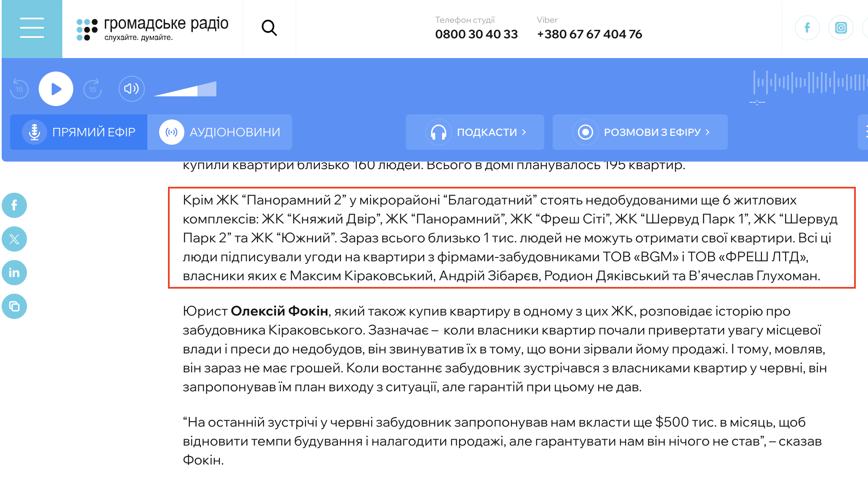Click the name Олексій Фокін
868x483 pixels.
280,311
